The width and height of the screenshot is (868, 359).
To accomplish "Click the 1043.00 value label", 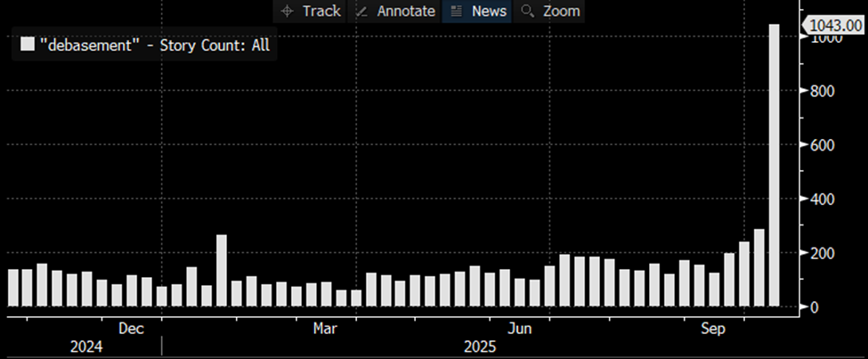I will [833, 27].
